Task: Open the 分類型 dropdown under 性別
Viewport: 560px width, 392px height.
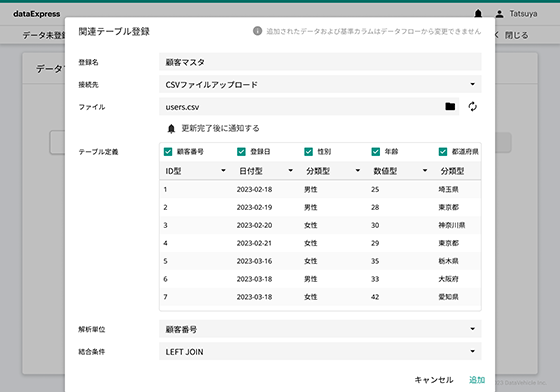Action: click(333, 171)
